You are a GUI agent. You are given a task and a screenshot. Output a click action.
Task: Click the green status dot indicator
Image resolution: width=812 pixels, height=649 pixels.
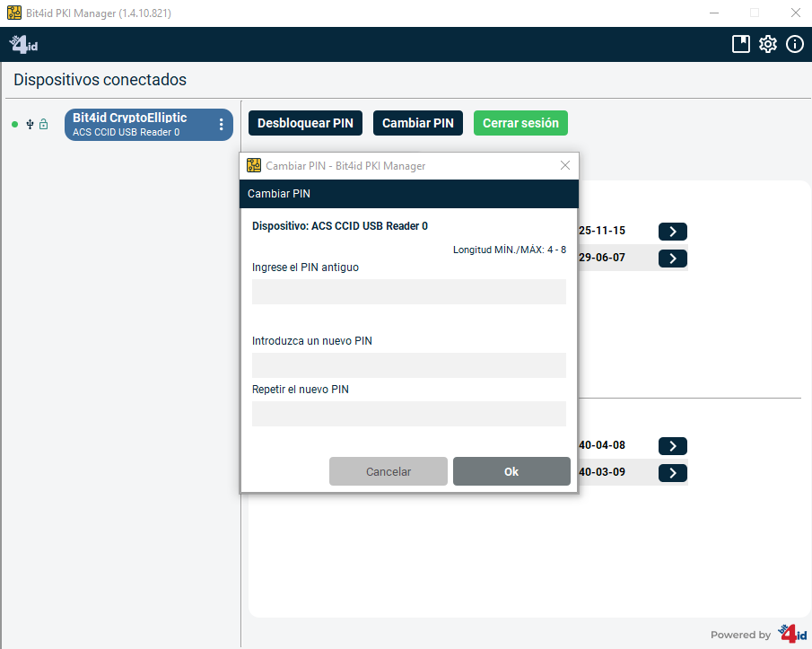pos(14,124)
